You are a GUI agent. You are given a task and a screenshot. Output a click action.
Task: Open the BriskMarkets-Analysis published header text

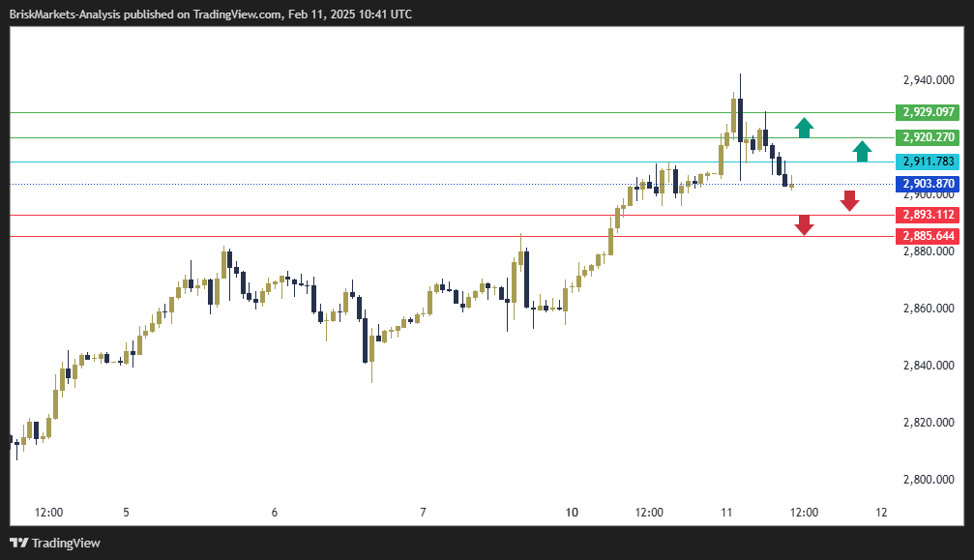click(210, 14)
